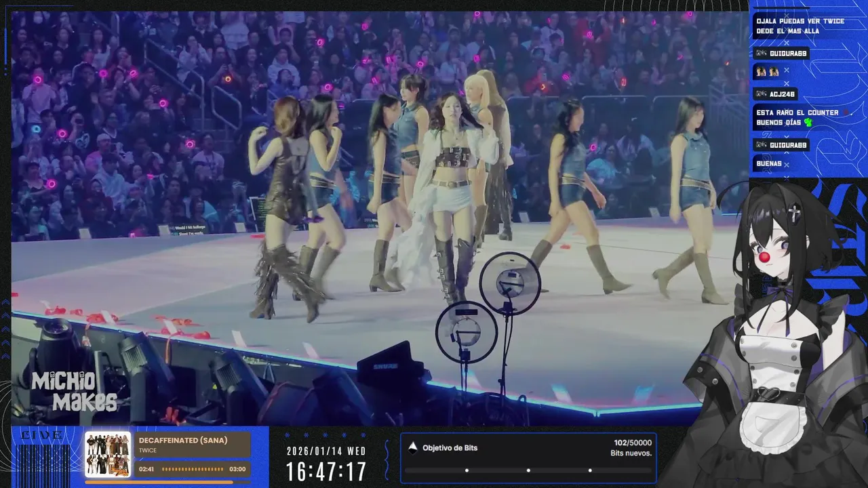Click GUIGURA89 username above the face emotes
The image size is (868, 488).
(787, 54)
